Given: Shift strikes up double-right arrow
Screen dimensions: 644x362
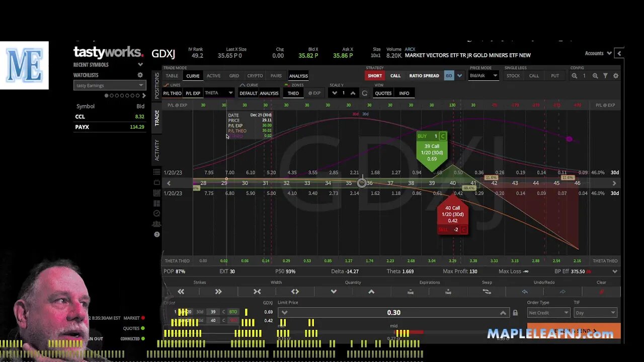Looking at the screenshot, I should click(218, 292).
